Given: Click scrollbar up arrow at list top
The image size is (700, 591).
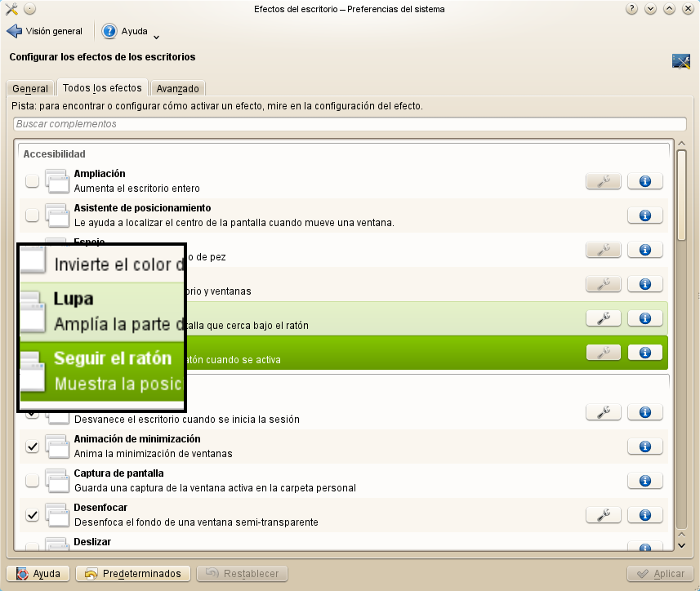Looking at the screenshot, I should point(681,144).
